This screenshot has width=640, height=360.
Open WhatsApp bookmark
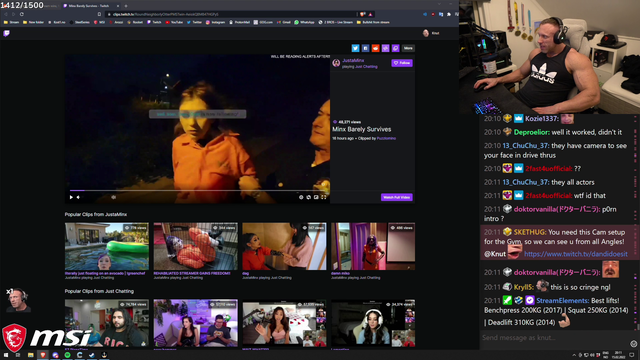click(304, 22)
